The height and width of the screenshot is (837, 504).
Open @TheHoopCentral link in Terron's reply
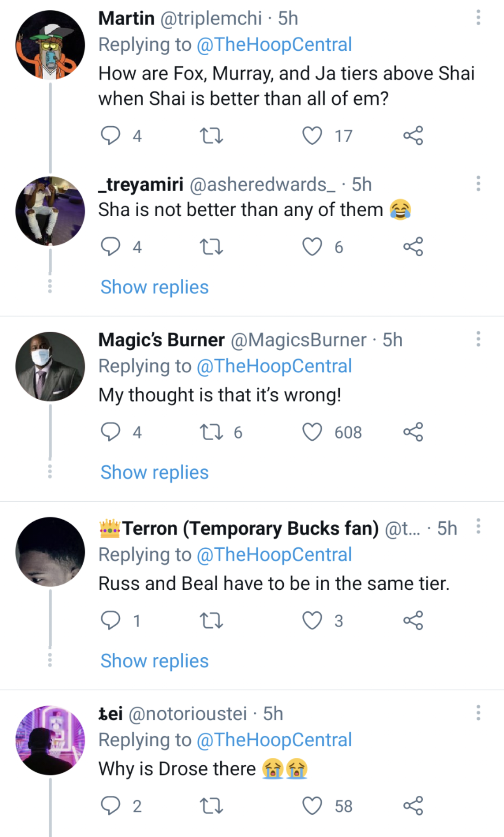point(274,555)
